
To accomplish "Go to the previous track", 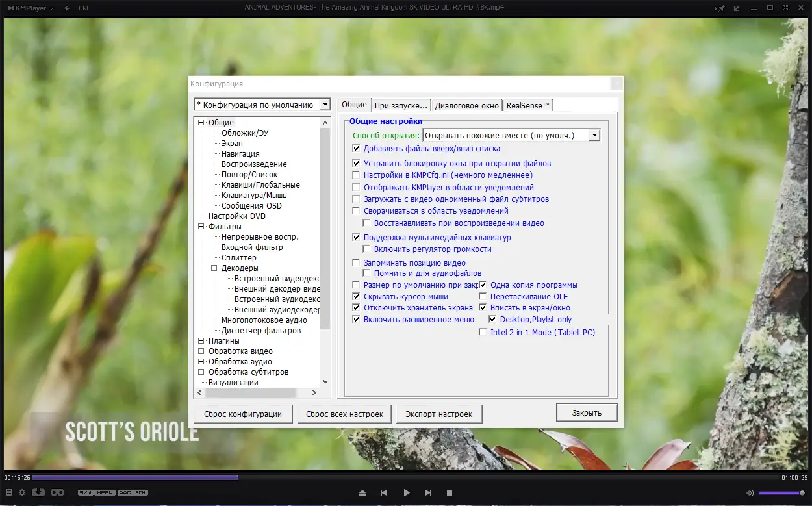I will click(384, 493).
